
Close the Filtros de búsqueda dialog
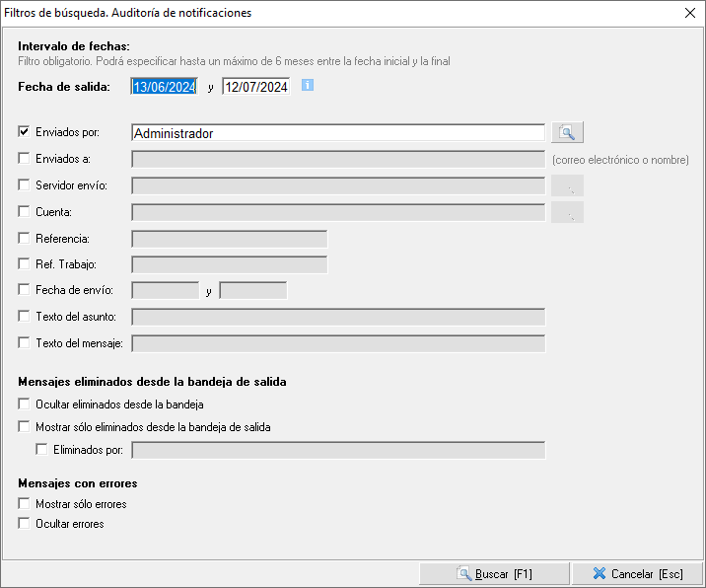click(x=690, y=13)
